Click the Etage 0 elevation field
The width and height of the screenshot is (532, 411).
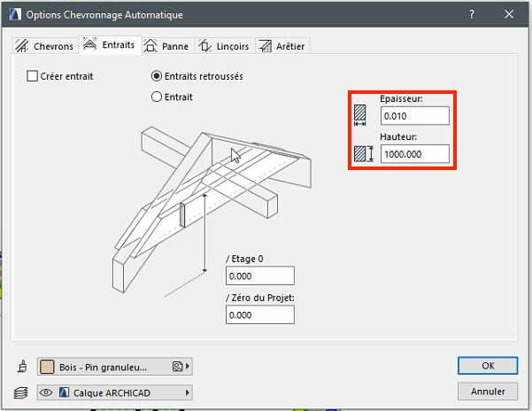[260, 275]
